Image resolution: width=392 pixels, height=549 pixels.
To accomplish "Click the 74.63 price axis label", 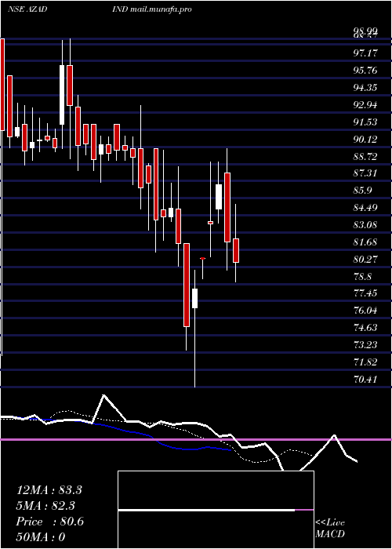I will (365, 328).
